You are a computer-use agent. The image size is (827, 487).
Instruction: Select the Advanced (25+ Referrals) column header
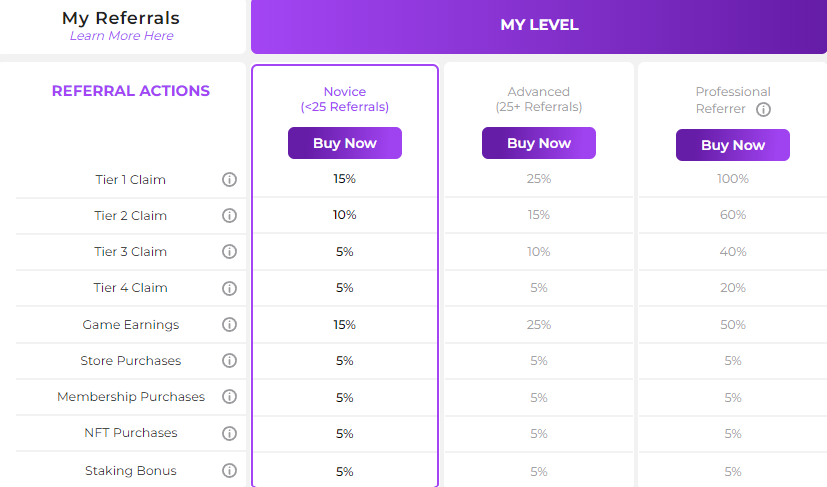538,99
